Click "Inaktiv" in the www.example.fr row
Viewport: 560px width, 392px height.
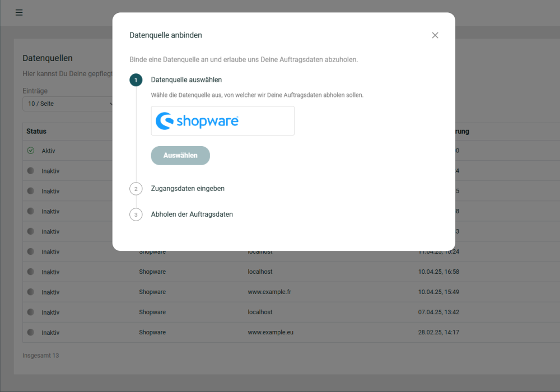50,292
